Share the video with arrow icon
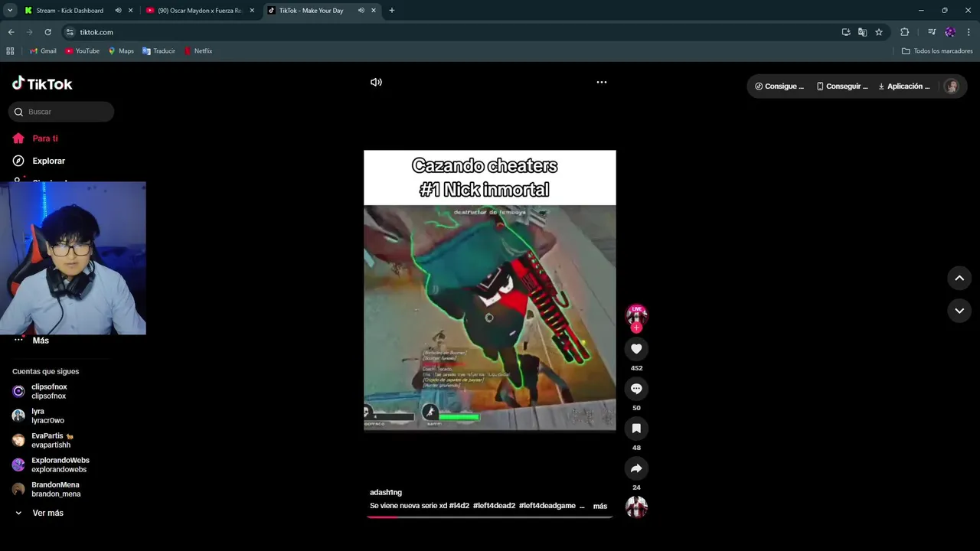This screenshot has height=551, width=980. [636, 468]
